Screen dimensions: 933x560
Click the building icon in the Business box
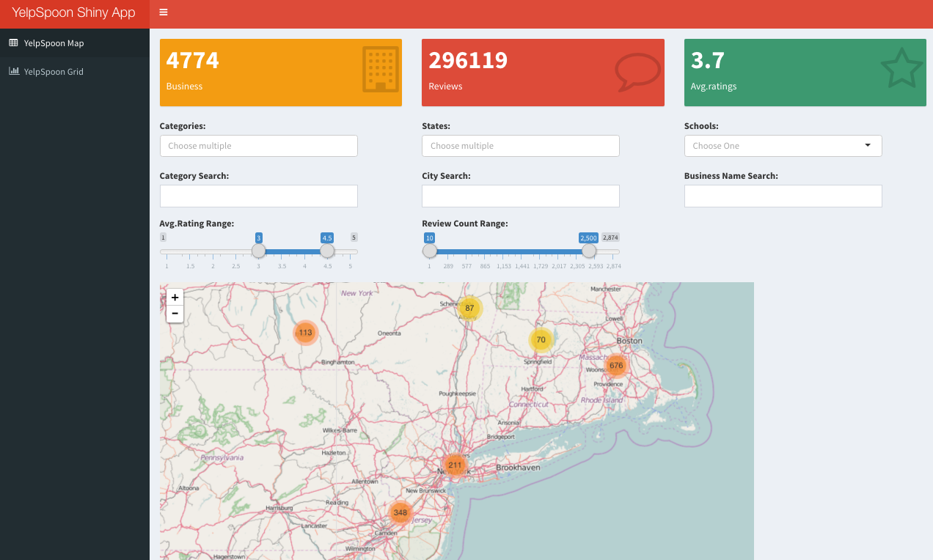coord(380,70)
